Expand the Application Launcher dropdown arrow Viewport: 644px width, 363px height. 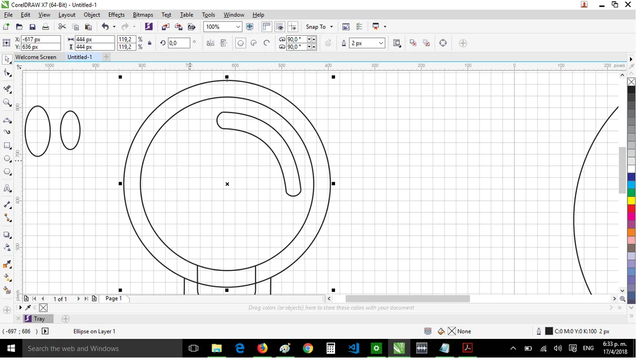(x=385, y=27)
